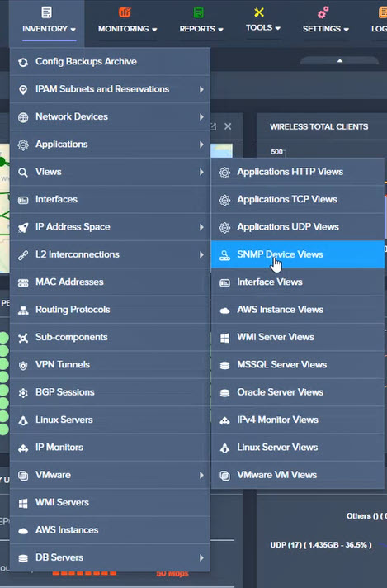
Task: Click the L2 Interconnections link icon
Action: (x=23, y=255)
